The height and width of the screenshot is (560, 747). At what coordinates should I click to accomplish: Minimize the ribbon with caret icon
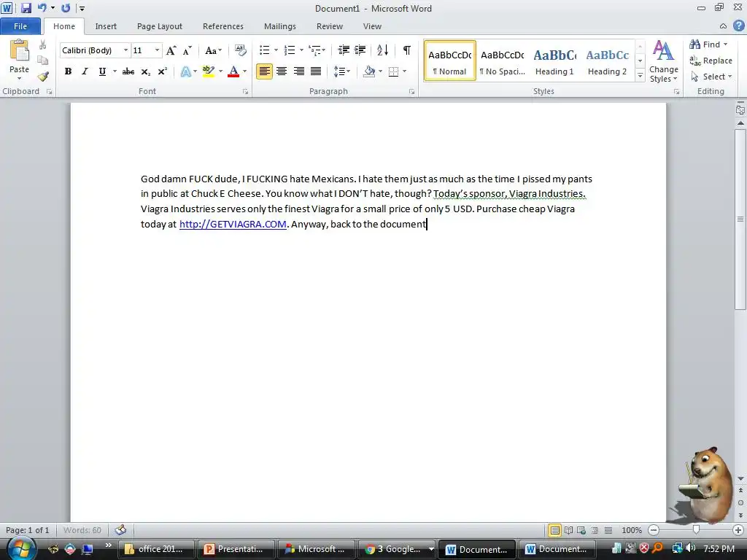[x=723, y=26]
